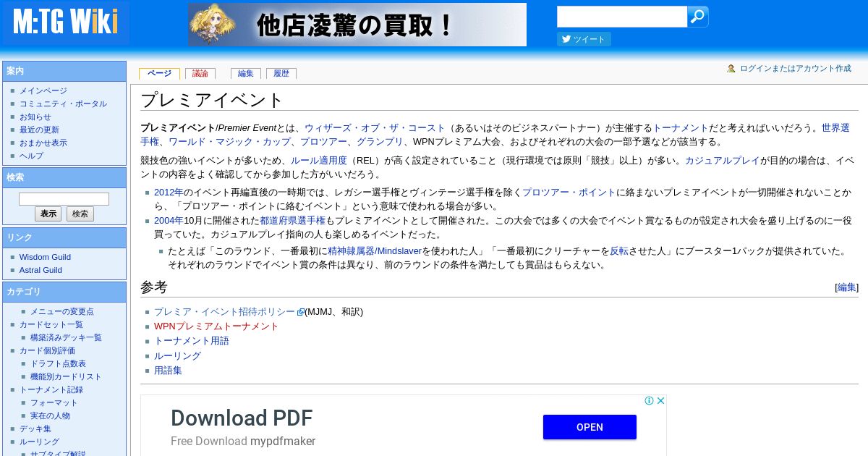Open ルーリング reference link in 参考
This screenshot has width=868, height=456.
tap(177, 355)
